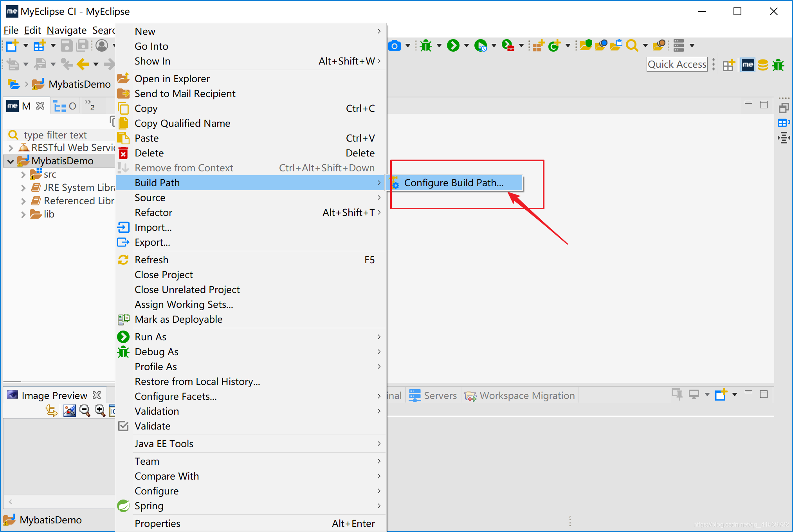Image resolution: width=793 pixels, height=532 pixels.
Task: Maximize the editor area
Action: (x=764, y=104)
